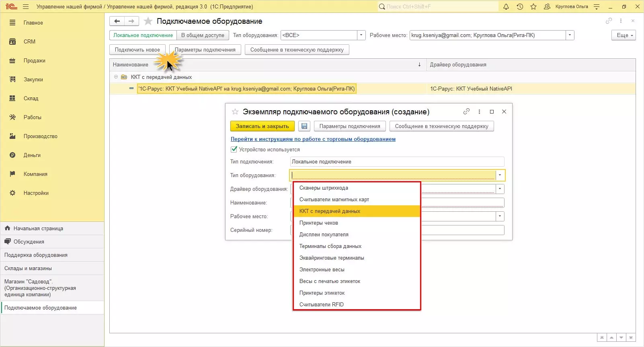Click the home icon of Начальная страница
Viewport: 644px width, 347px height.
pos(7,228)
